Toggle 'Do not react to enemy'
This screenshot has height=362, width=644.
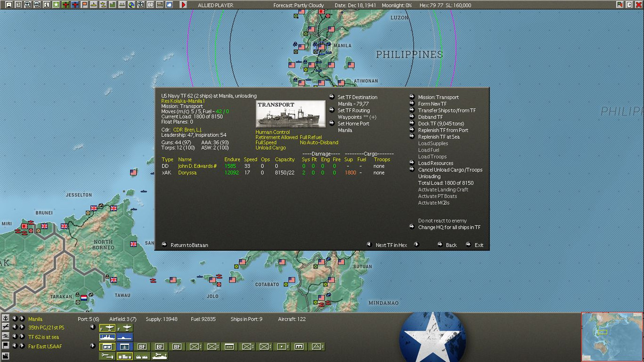click(x=442, y=221)
